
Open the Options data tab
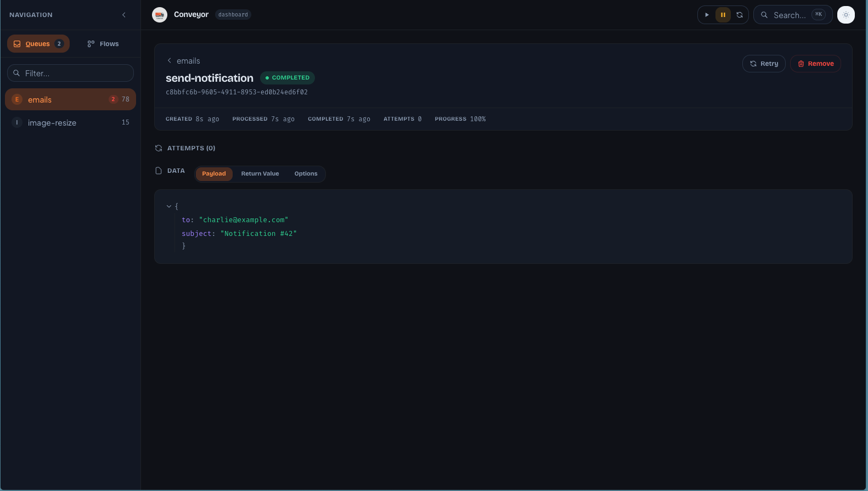[x=306, y=174]
